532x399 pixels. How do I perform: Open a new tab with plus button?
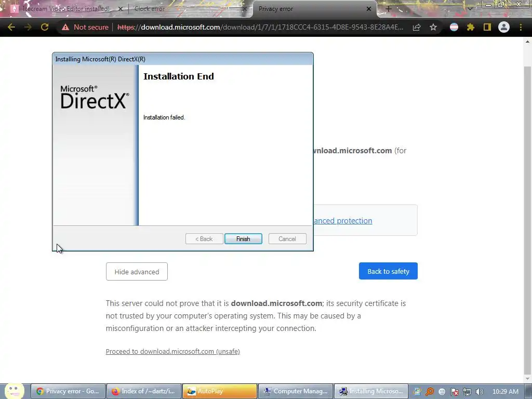(389, 9)
